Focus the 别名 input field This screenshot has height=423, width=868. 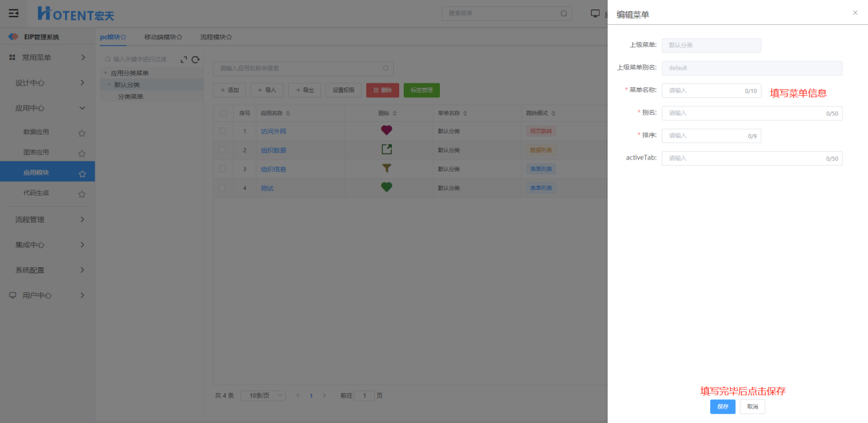coord(752,113)
